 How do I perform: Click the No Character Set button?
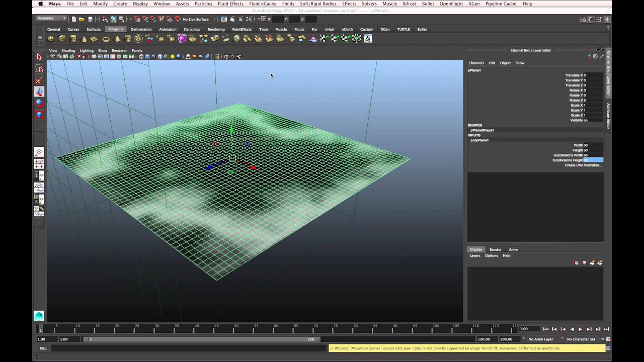pyautogui.click(x=581, y=339)
